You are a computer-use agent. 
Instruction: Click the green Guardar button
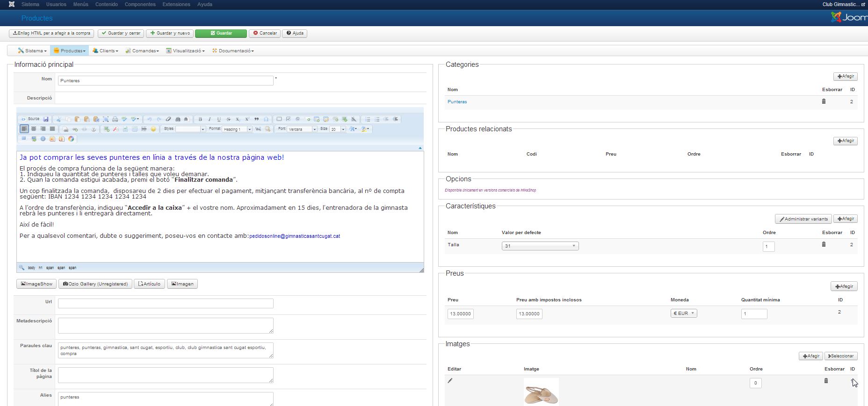pos(221,33)
